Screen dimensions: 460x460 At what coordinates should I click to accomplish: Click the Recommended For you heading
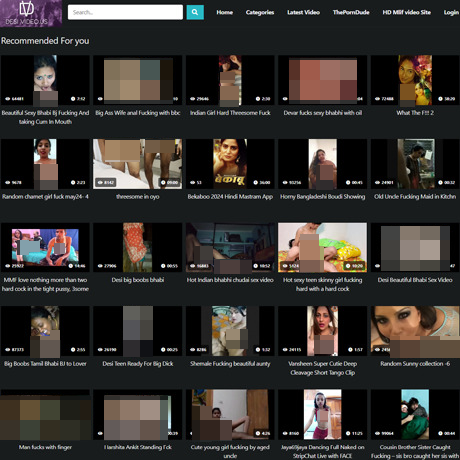pos(45,41)
